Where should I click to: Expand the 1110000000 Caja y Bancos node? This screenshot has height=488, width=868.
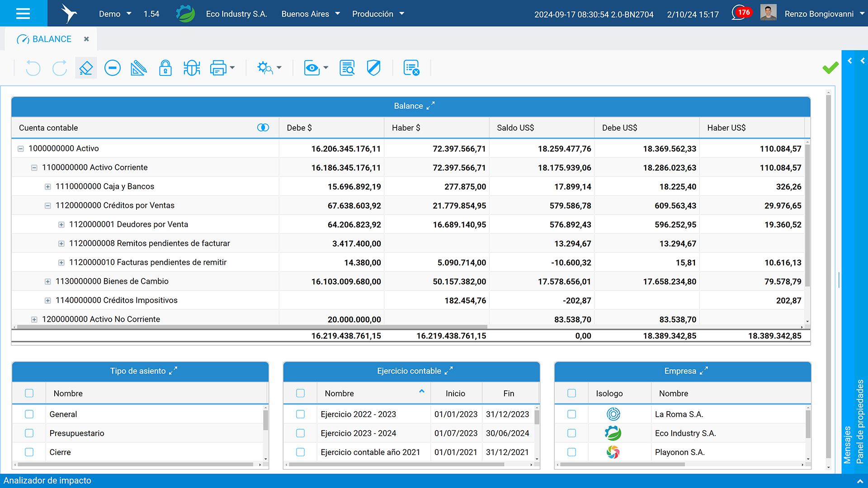click(x=48, y=187)
